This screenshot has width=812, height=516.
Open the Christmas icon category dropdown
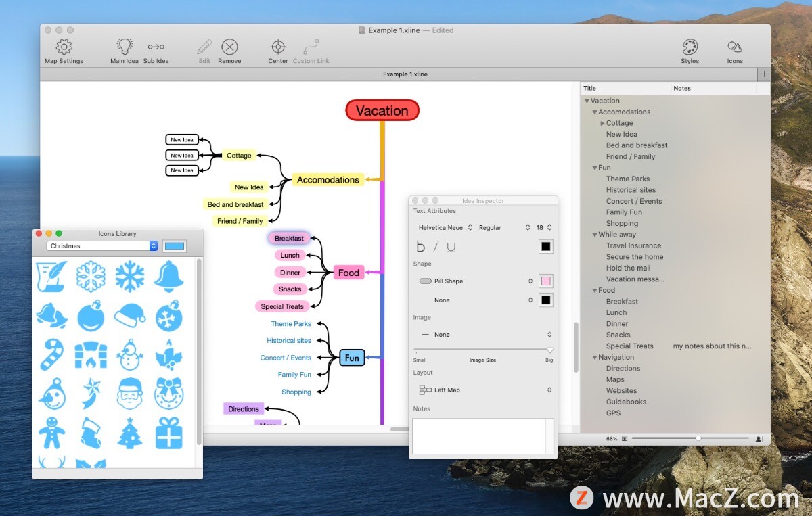coord(101,246)
